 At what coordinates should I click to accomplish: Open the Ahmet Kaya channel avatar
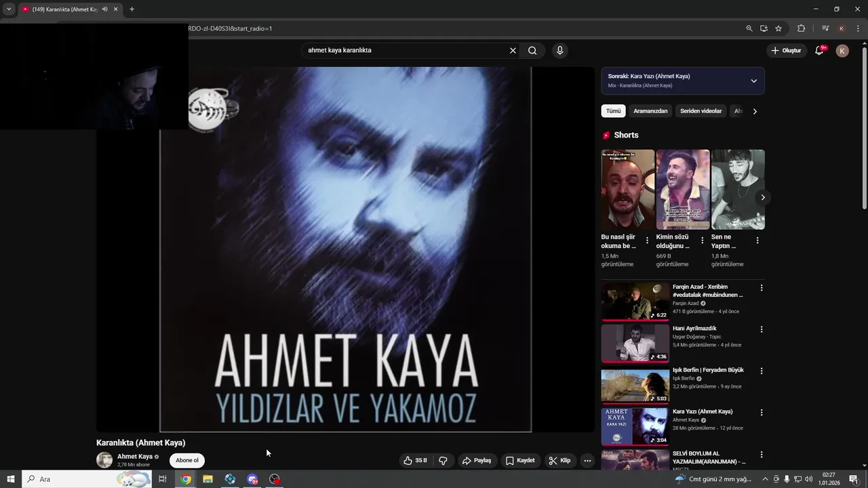(x=104, y=460)
